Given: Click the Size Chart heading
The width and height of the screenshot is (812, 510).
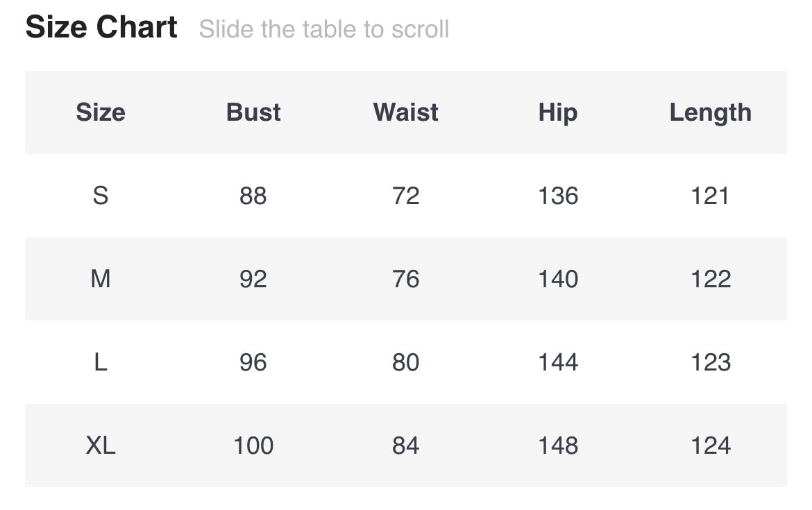Looking at the screenshot, I should [x=101, y=28].
